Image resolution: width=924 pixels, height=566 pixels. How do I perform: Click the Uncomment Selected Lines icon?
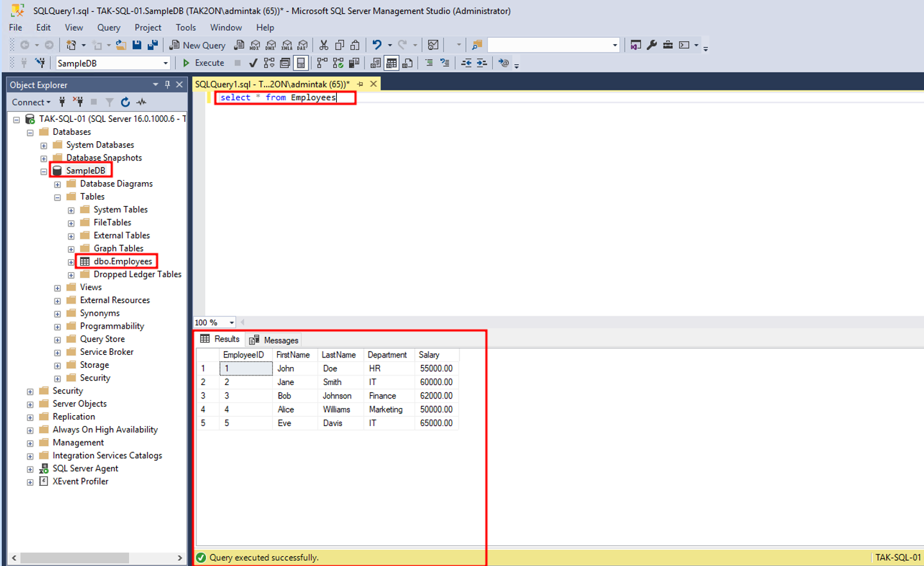point(444,63)
